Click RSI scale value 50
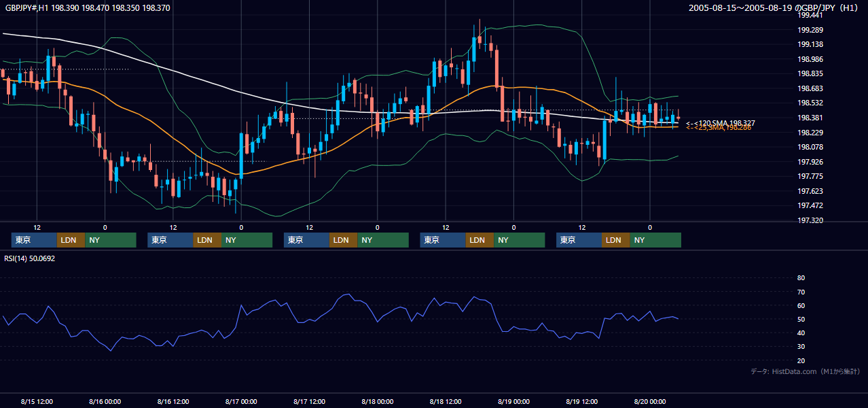This screenshot has height=408, width=868. pos(801,319)
